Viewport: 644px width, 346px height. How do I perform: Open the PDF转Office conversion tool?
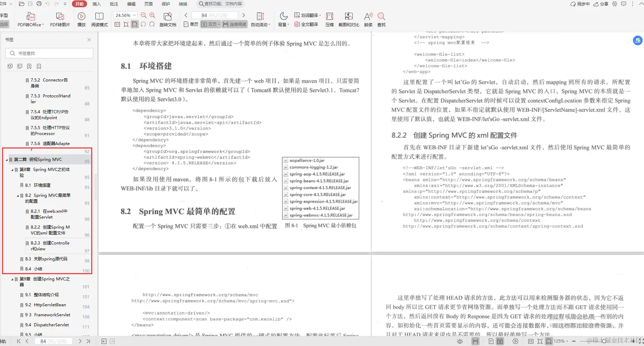pos(30,19)
